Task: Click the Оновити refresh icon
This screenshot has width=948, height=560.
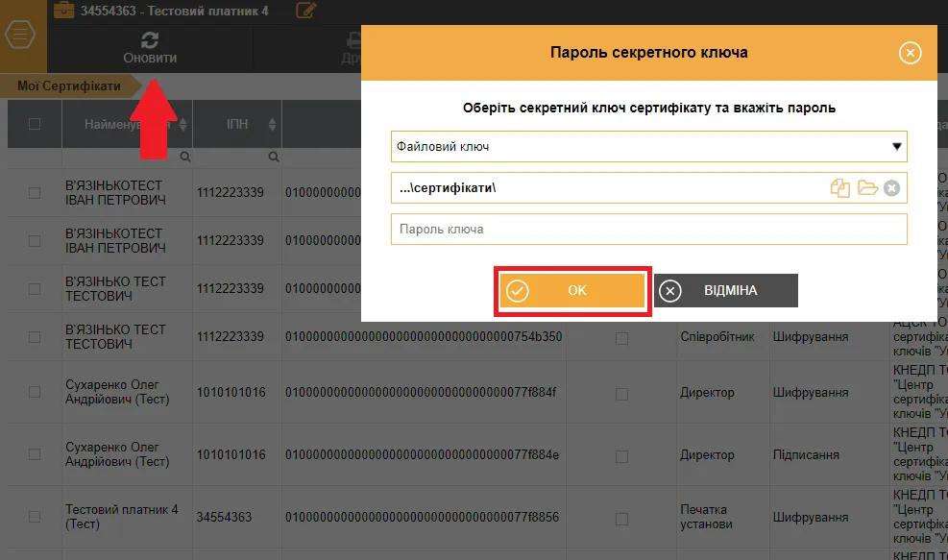Action: (x=150, y=40)
